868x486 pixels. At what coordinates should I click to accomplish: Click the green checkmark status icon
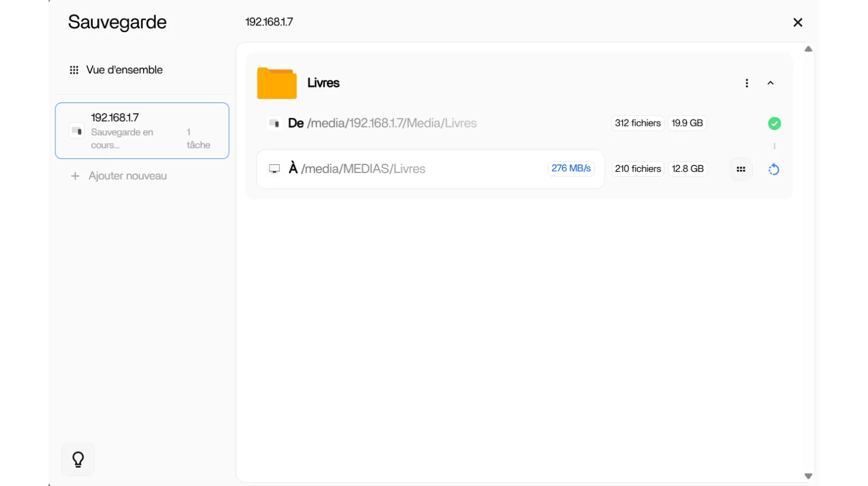click(x=774, y=124)
